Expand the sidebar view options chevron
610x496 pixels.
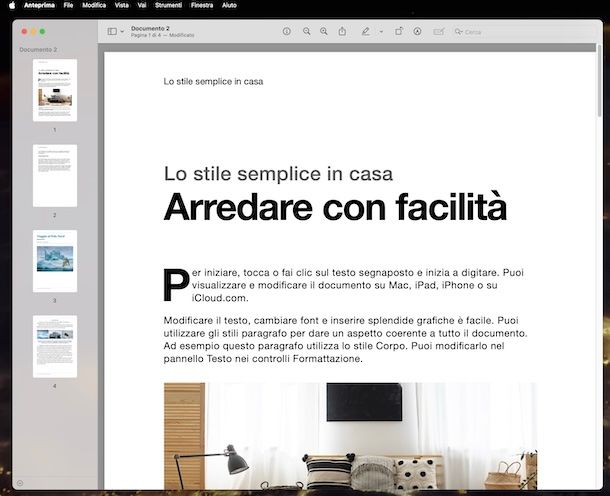click(122, 32)
